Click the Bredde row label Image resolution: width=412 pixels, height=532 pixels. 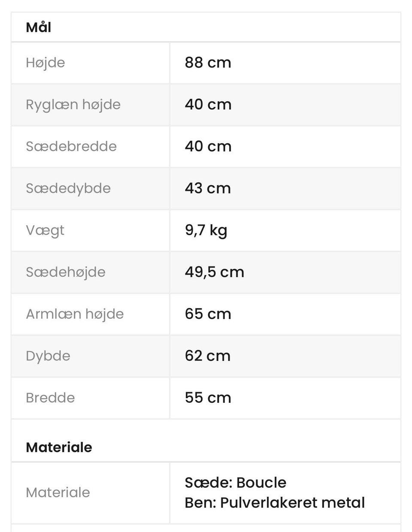click(50, 398)
